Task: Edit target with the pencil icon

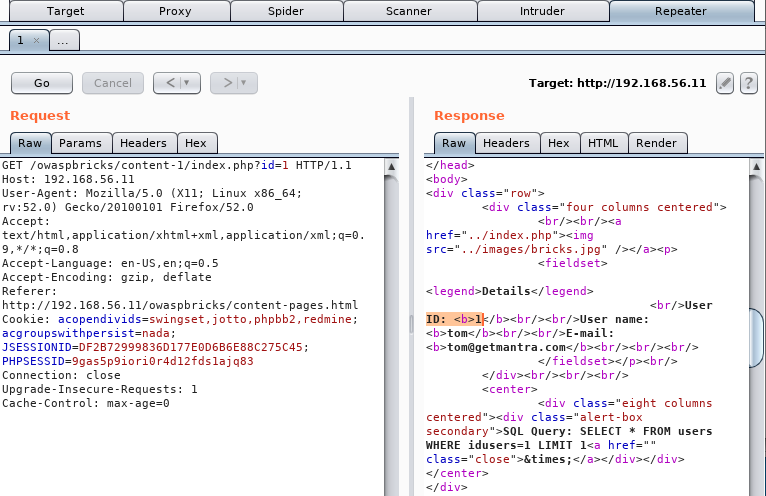Action: click(724, 83)
